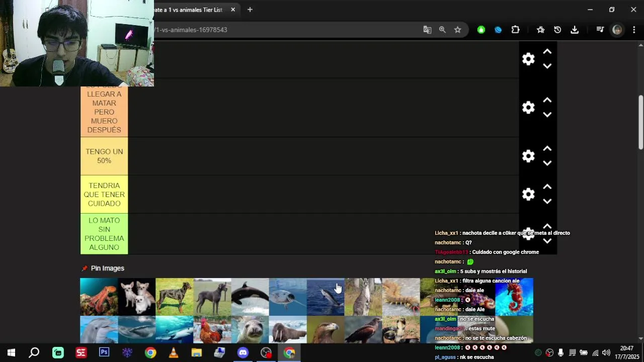The width and height of the screenshot is (644, 362).
Task: Move 'TENGO UN 50%' tier up
Action: 547,148
